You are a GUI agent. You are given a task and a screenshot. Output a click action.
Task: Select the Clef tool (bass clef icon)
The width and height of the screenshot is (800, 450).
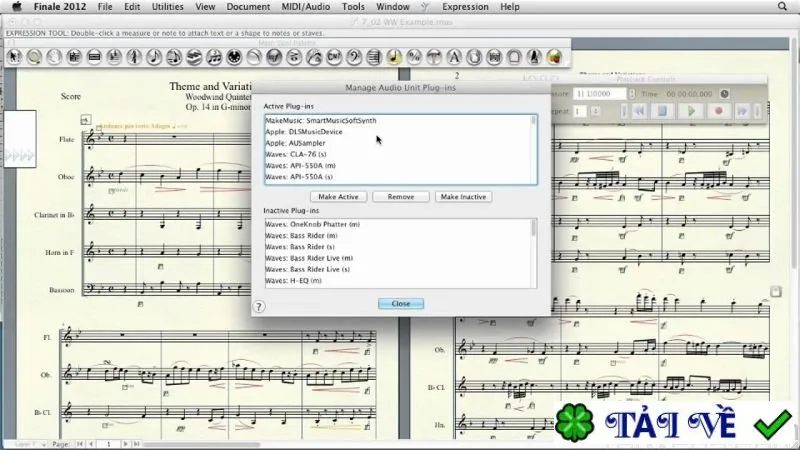(354, 57)
